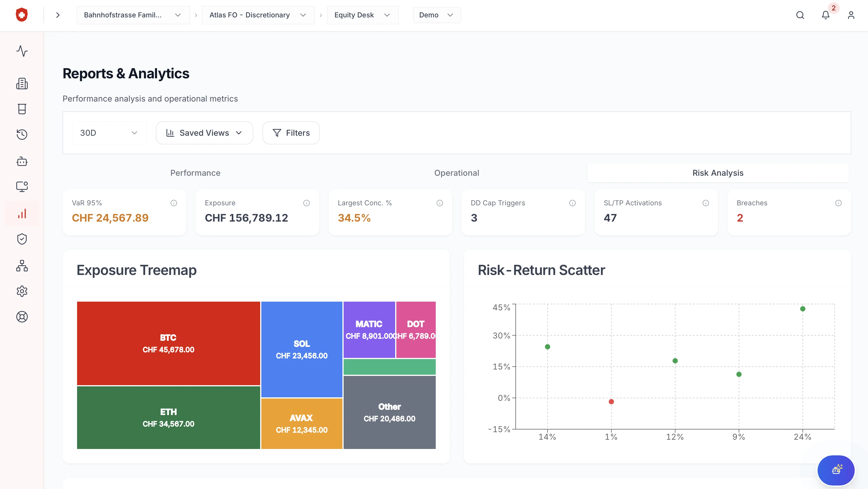Open settings gear in sidebar
Viewport: 868px width, 489px height.
coord(22,291)
